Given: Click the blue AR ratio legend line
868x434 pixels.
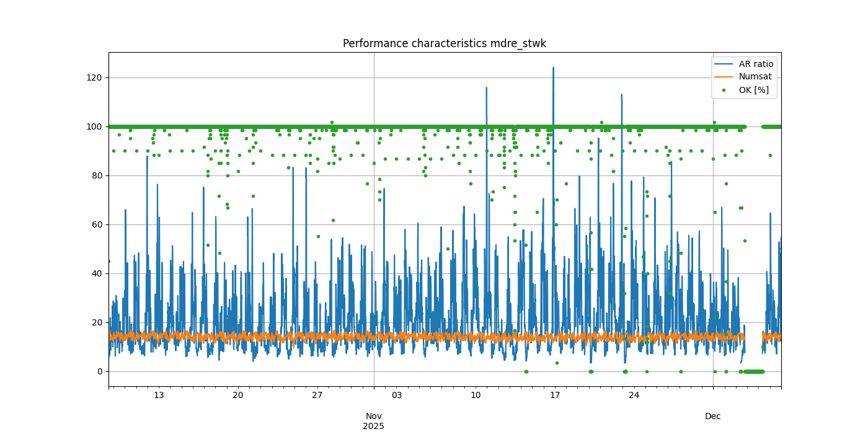Looking at the screenshot, I should pyautogui.click(x=724, y=64).
